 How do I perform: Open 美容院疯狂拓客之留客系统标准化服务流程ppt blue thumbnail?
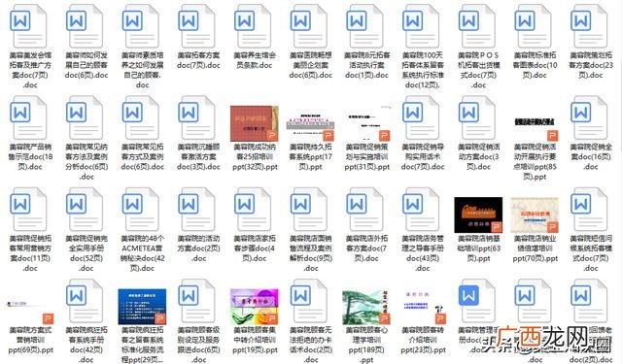click(x=142, y=307)
